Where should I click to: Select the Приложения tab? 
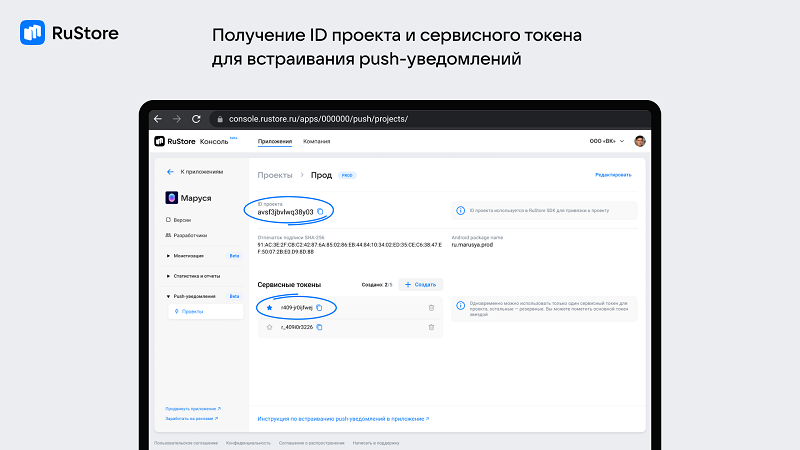click(275, 141)
